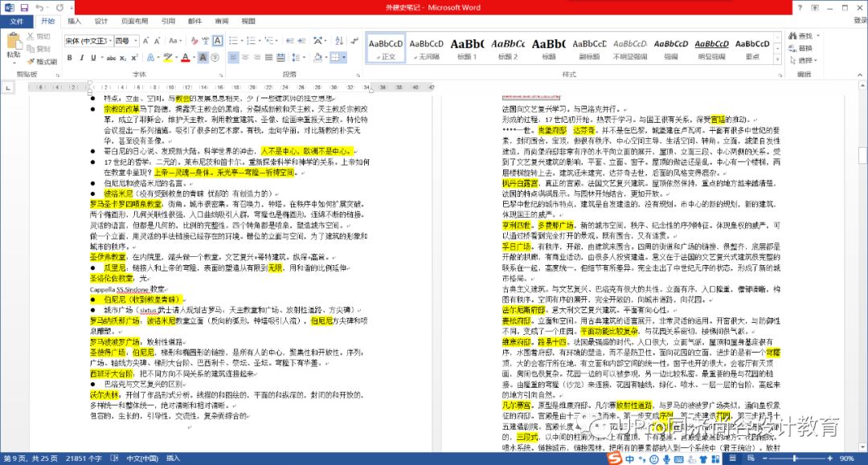This screenshot has width=868, height=465.
Task: Apply the red font color
Action: coord(185,58)
